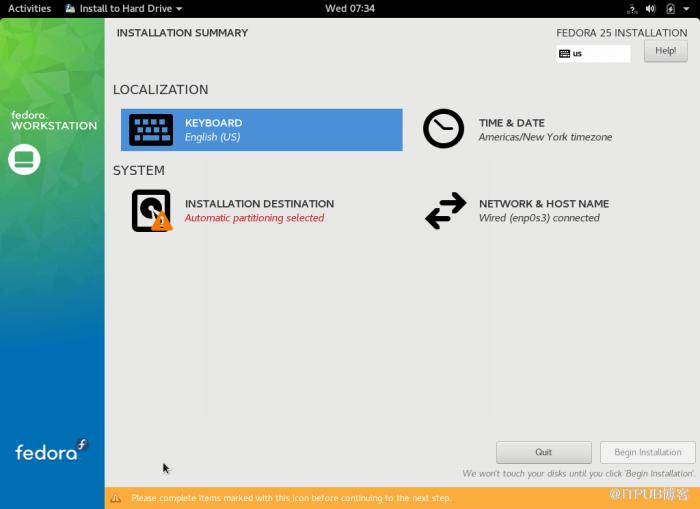The image size is (700, 509).
Task: Open the Keyboard layout icon
Action: [151, 130]
